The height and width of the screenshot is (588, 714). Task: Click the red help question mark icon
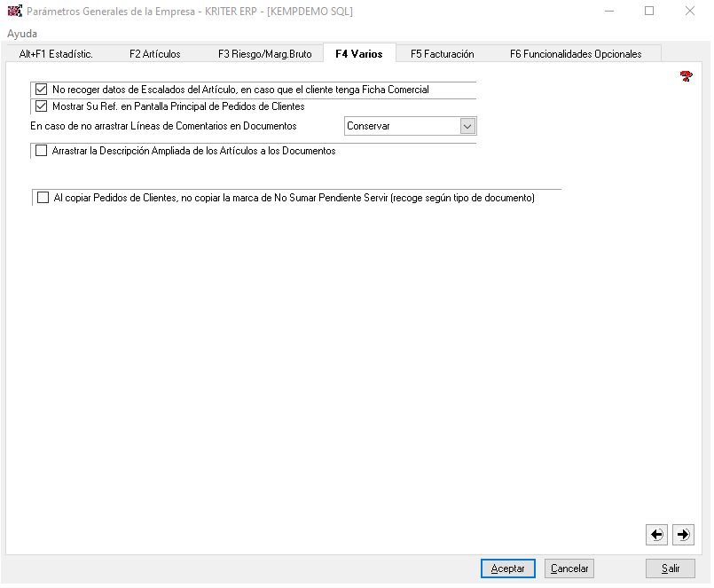tap(686, 77)
